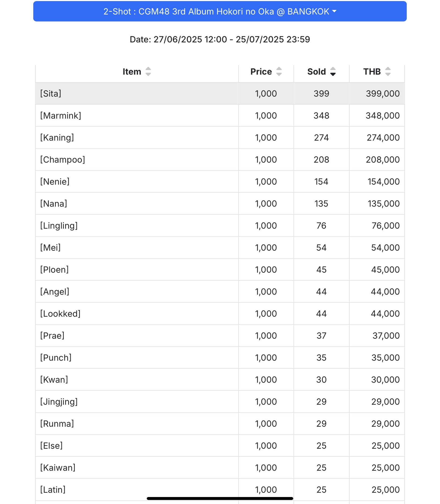The width and height of the screenshot is (440, 504).
Task: Click the [Champoo] item cell
Action: coord(137,159)
